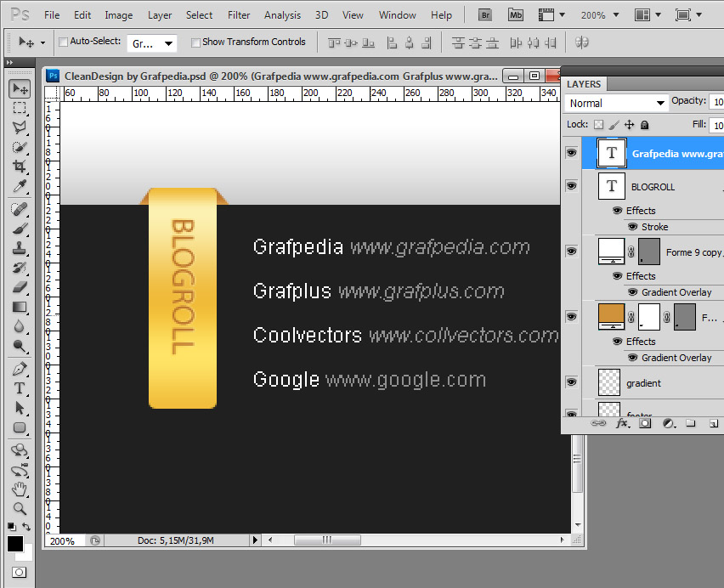Select the LAYERS panel tab

tap(584, 84)
